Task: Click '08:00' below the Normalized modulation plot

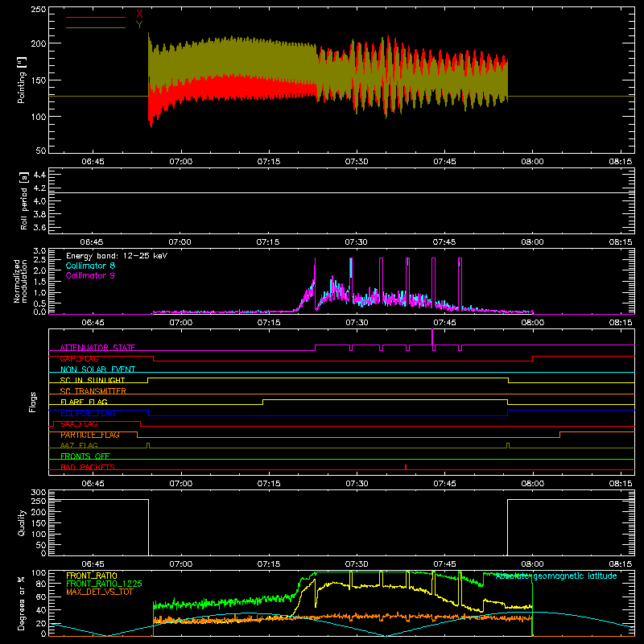Action: coord(533,323)
